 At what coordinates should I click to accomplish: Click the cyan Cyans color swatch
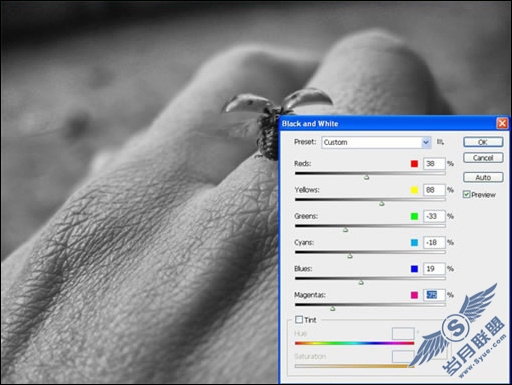tap(414, 243)
